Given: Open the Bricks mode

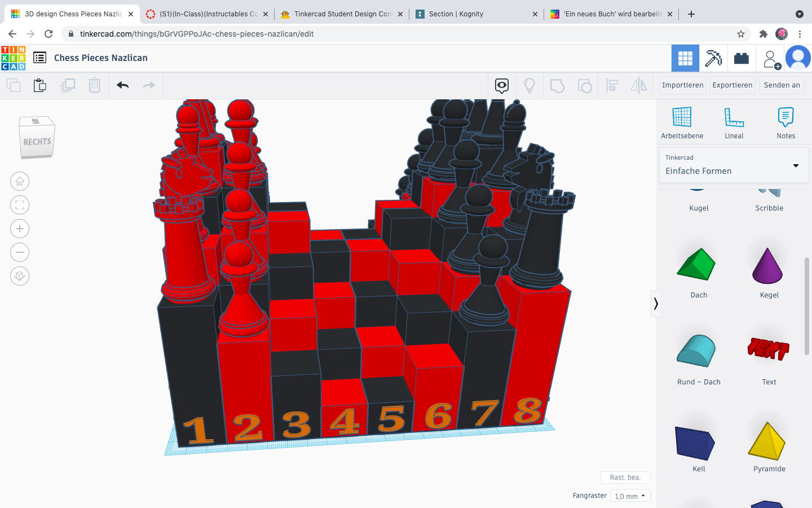Looking at the screenshot, I should click(742, 58).
